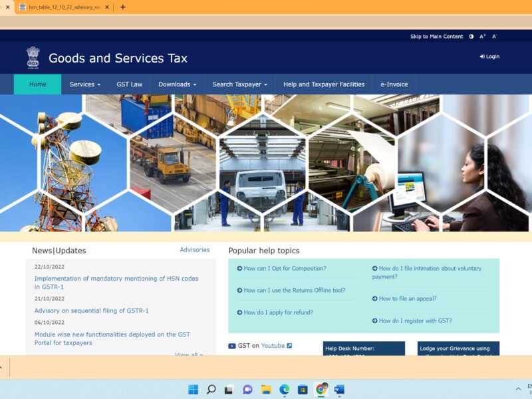532x399 pixels.
Task: Click the Login button
Action: tap(489, 57)
